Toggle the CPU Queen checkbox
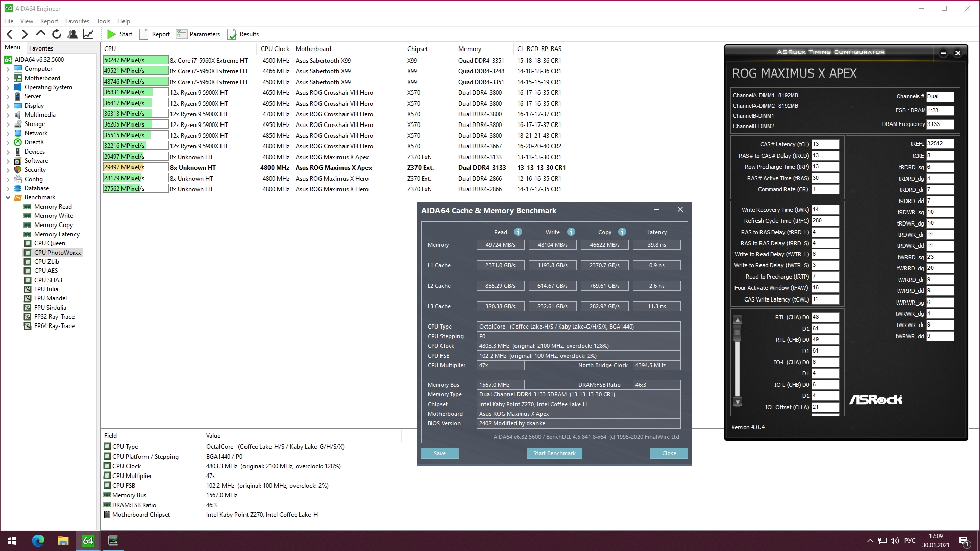 [x=28, y=243]
